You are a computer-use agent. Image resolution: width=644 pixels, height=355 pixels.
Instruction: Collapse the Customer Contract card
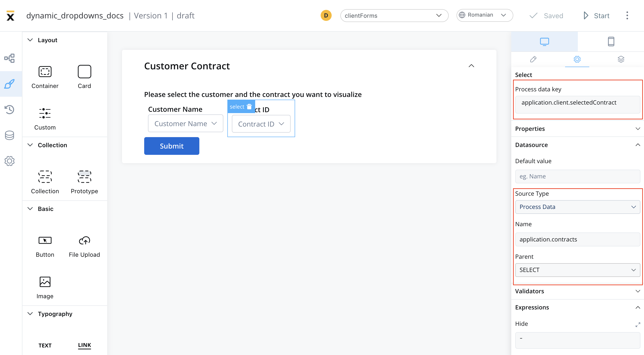coord(471,66)
